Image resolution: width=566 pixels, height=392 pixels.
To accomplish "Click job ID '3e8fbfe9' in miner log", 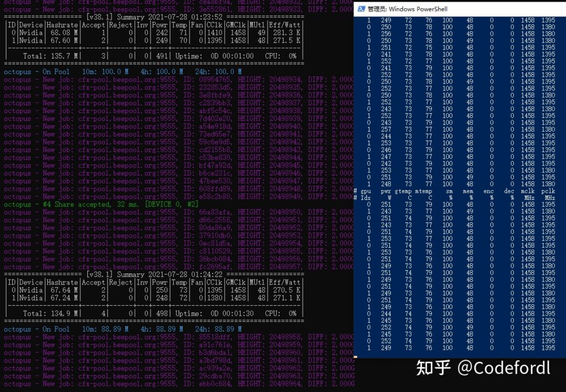I will click(214, 96).
